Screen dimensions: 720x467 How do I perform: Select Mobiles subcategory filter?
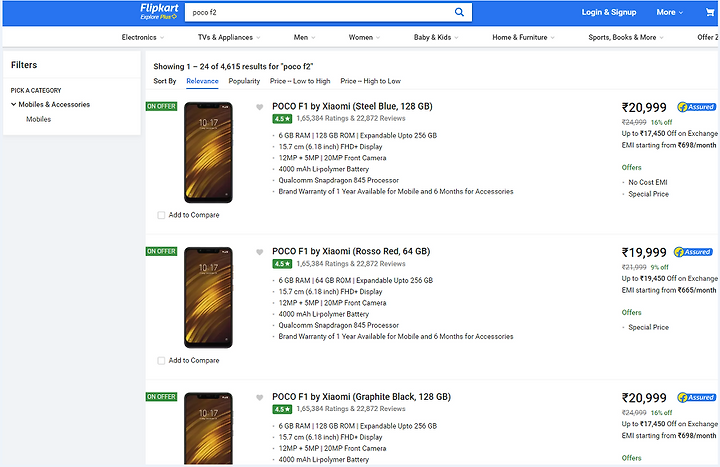coord(39,119)
